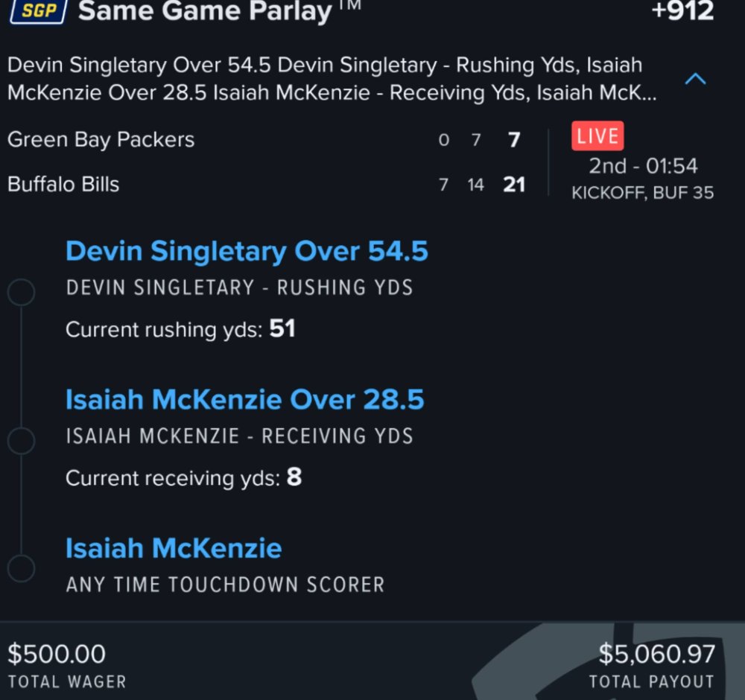Open Isaiah McKenzie touchdown scorer link
Image resolution: width=745 pixels, height=700 pixels.
coord(174,548)
